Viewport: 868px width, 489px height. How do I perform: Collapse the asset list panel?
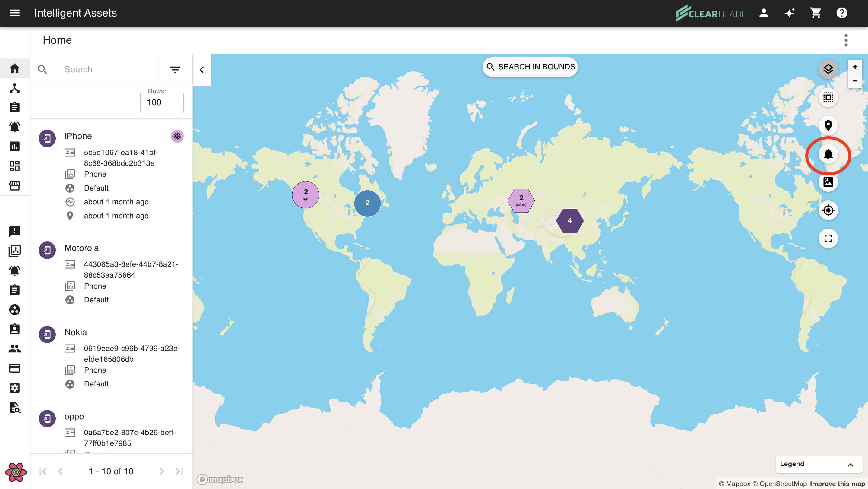[x=202, y=70]
